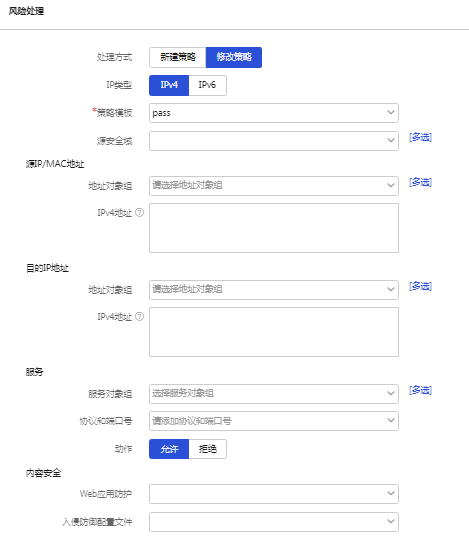Click the 多选 link next to 源安全域
The width and height of the screenshot is (469, 548).
420,137
